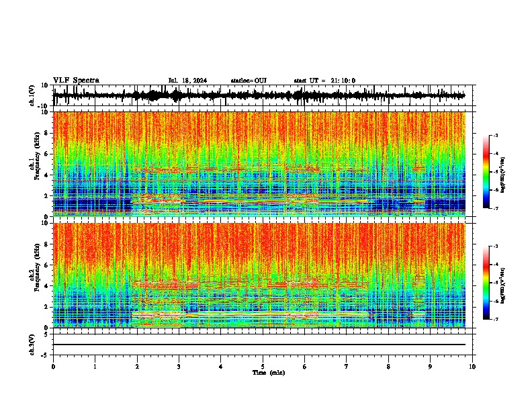Click the "Time (min)" axis title
Screen dimensions: 532x411
(269, 373)
